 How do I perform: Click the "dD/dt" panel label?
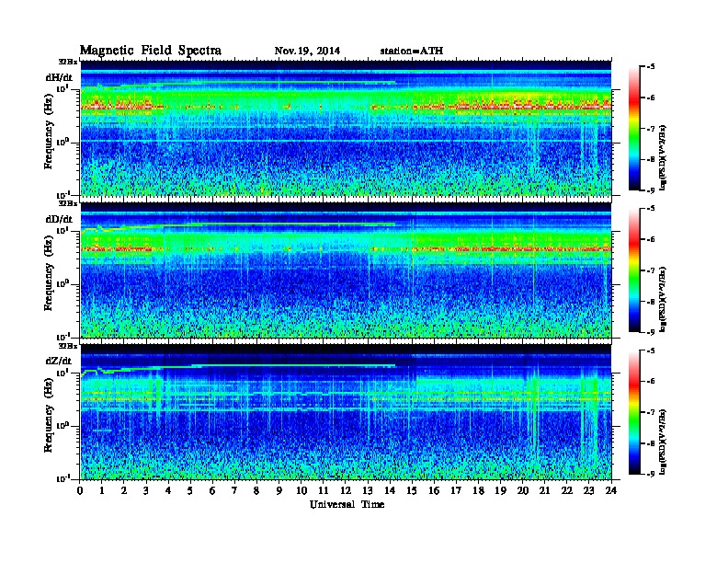(59, 219)
